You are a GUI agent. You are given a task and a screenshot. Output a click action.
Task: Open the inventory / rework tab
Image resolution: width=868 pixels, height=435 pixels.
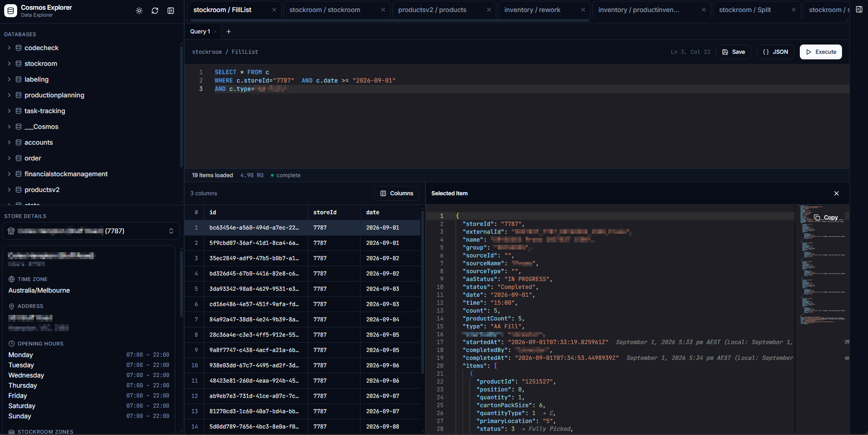click(533, 10)
